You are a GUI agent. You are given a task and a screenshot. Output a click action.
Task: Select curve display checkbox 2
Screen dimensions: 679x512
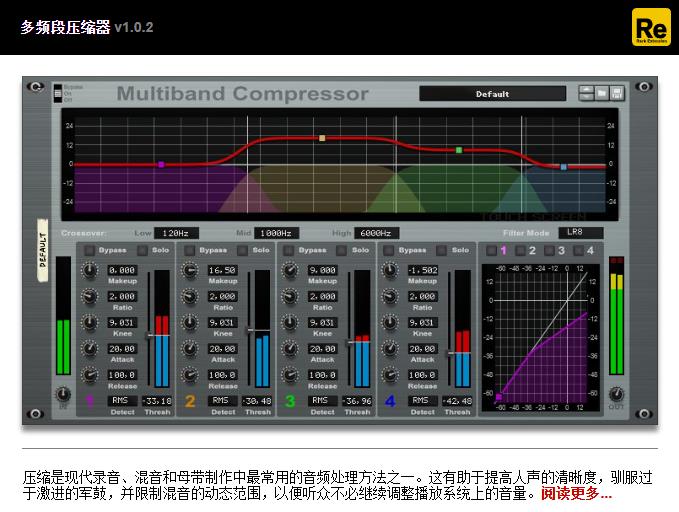coord(521,250)
